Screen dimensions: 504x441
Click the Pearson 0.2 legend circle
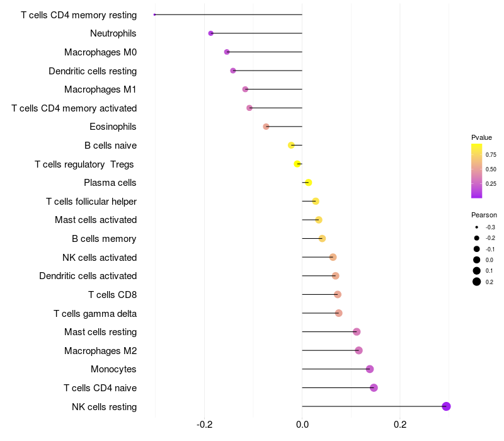477,282
